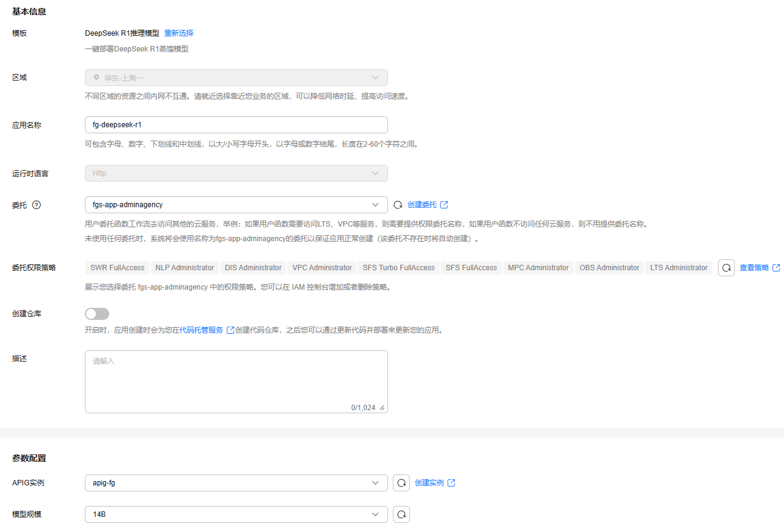Click the 重新选择 template link
This screenshot has width=784, height=532.
179,33
